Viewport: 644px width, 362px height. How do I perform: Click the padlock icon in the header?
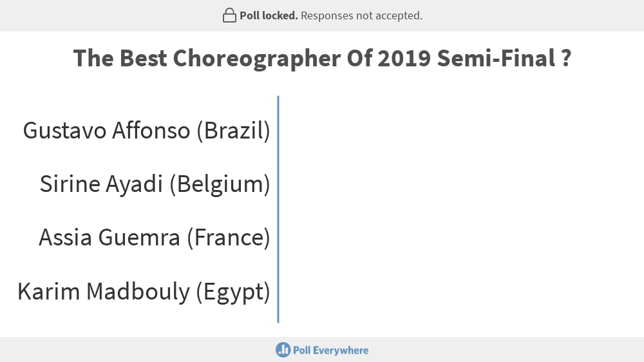pos(229,15)
